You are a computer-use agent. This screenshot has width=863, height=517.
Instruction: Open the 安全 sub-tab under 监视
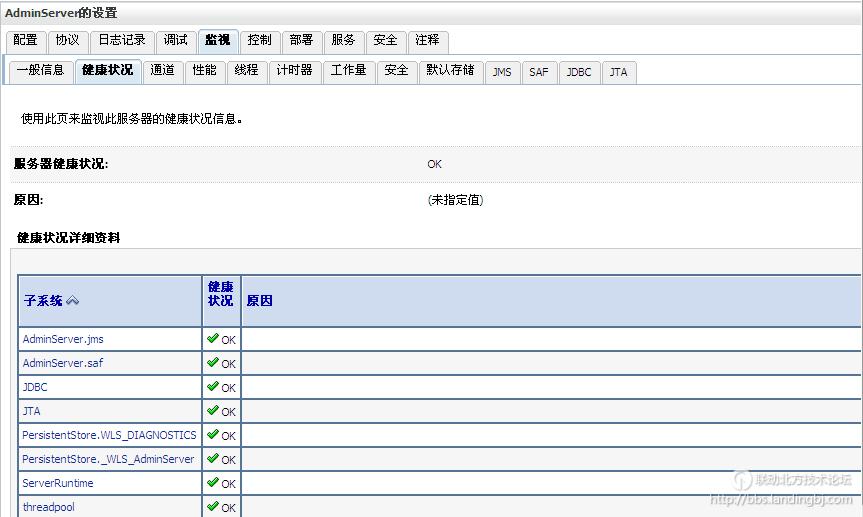click(397, 72)
